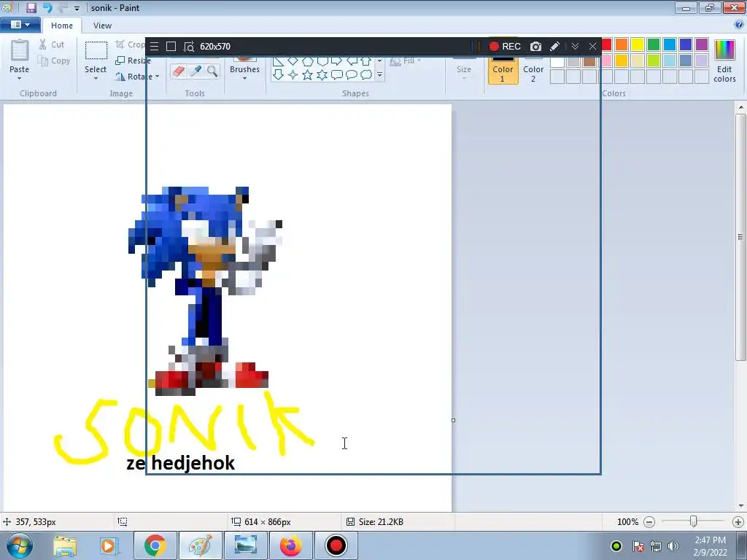Pick the Color picker eyedropper tool
The image size is (747, 560).
point(196,71)
